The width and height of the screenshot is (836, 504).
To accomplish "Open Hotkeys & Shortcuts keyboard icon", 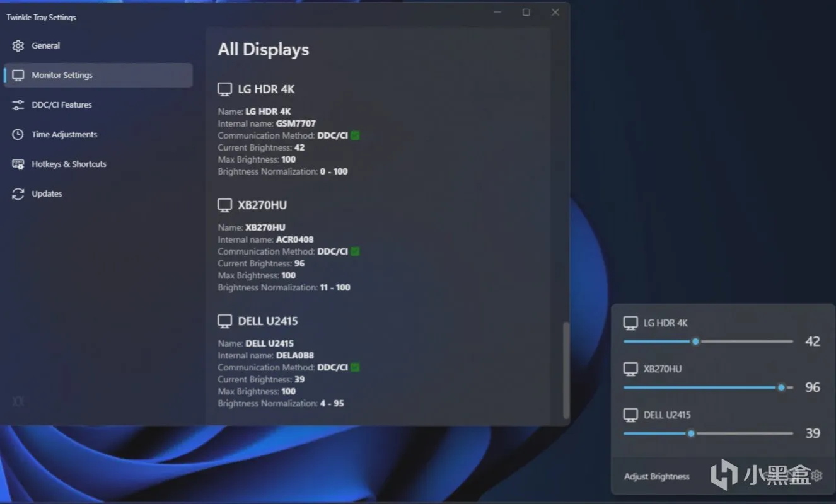I will coord(18,164).
